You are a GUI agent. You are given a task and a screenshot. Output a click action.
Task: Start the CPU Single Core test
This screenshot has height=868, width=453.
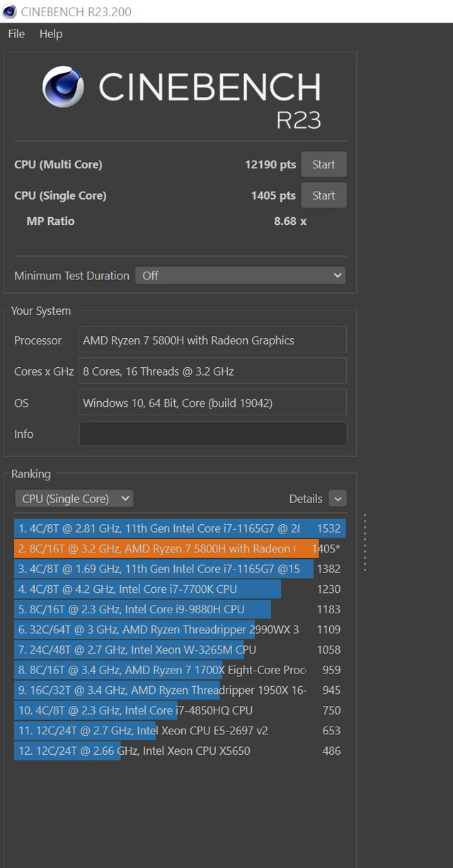pos(323,196)
